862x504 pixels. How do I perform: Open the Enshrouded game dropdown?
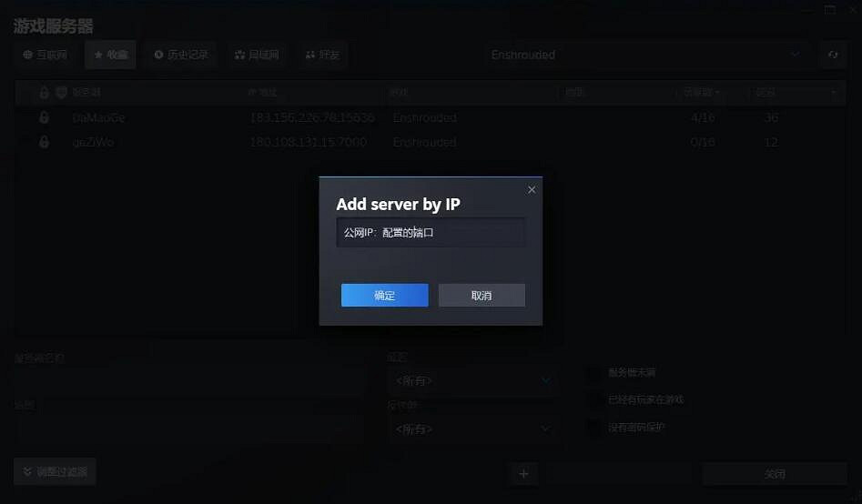[646, 55]
